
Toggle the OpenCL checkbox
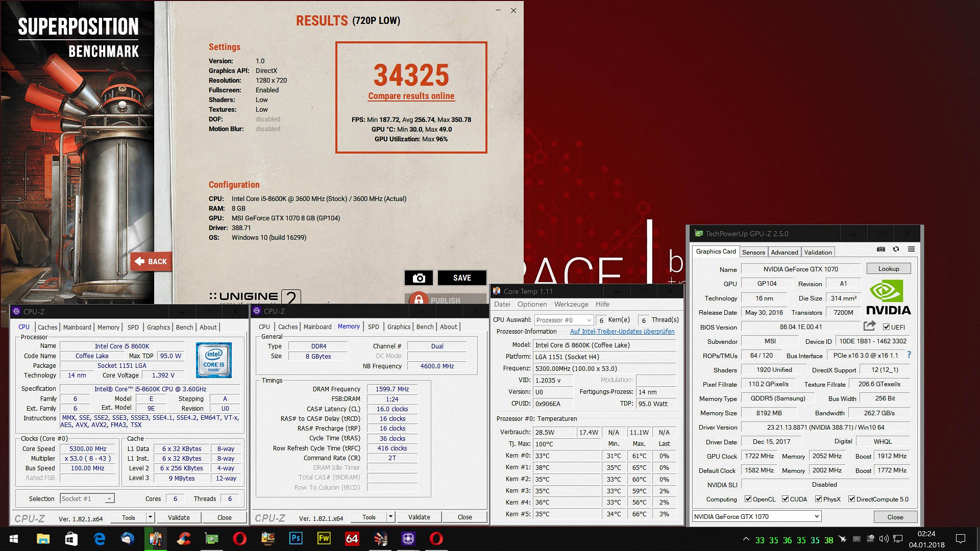[x=748, y=499]
